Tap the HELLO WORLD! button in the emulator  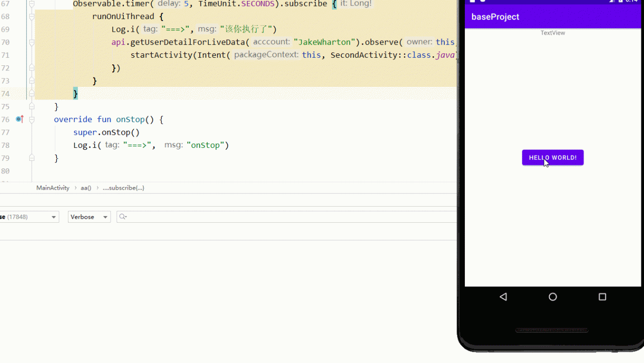552,157
